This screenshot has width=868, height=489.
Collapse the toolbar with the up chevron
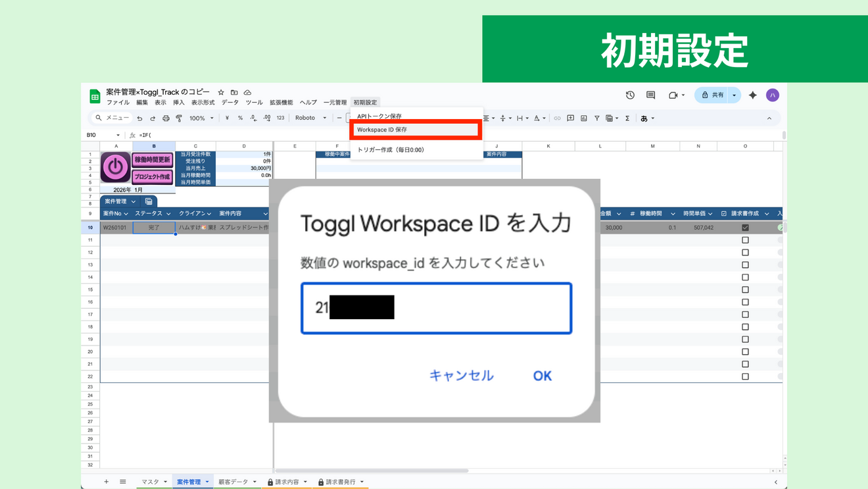(x=769, y=118)
